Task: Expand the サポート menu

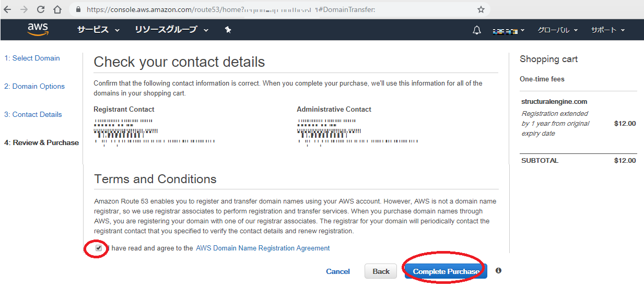Action: point(607,30)
